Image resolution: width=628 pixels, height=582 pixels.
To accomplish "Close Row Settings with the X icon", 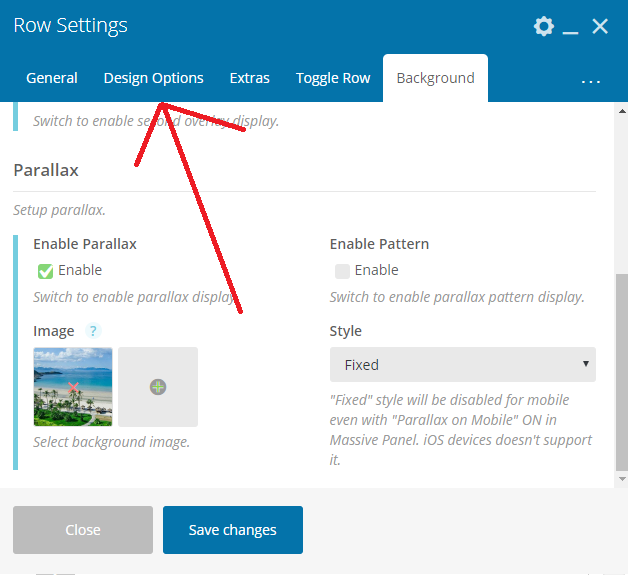I will (x=600, y=26).
